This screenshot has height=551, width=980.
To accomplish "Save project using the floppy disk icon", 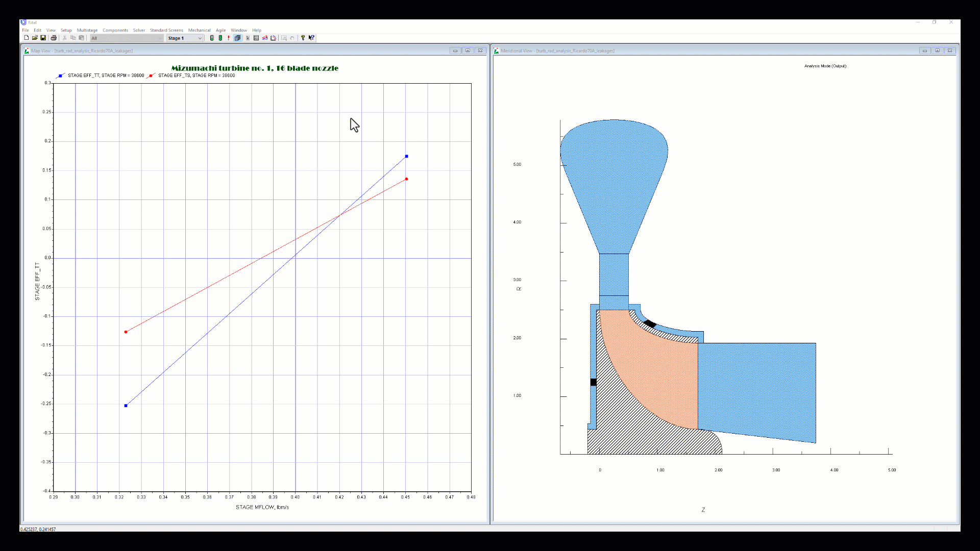I will pyautogui.click(x=43, y=38).
